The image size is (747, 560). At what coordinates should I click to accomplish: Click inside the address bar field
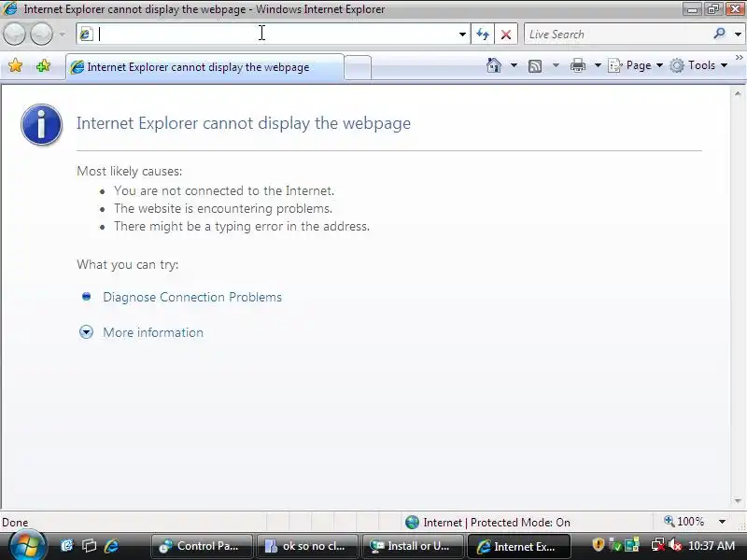coord(274,35)
